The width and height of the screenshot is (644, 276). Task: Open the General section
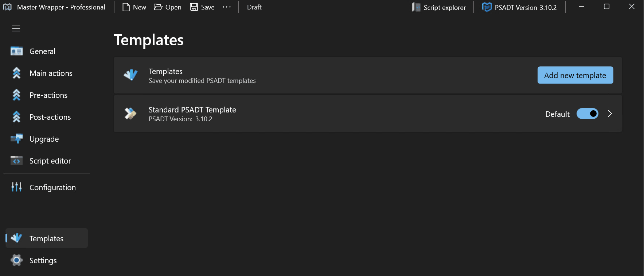tap(47, 51)
